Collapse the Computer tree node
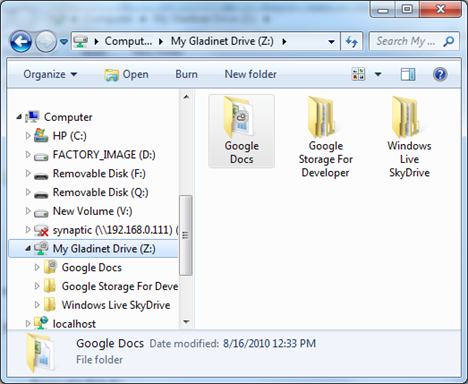The width and height of the screenshot is (468, 384). (19, 117)
